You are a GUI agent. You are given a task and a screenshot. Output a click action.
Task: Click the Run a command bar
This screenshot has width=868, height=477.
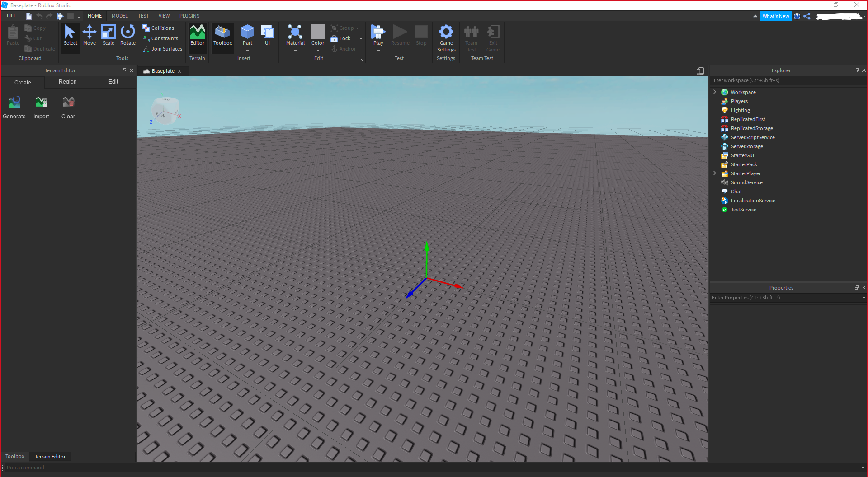click(432, 468)
